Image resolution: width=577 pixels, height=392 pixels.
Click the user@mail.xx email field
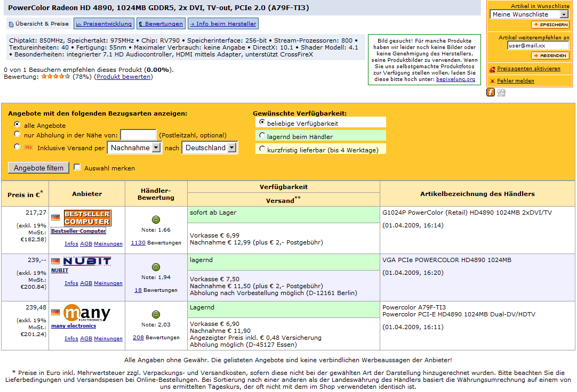(x=538, y=46)
